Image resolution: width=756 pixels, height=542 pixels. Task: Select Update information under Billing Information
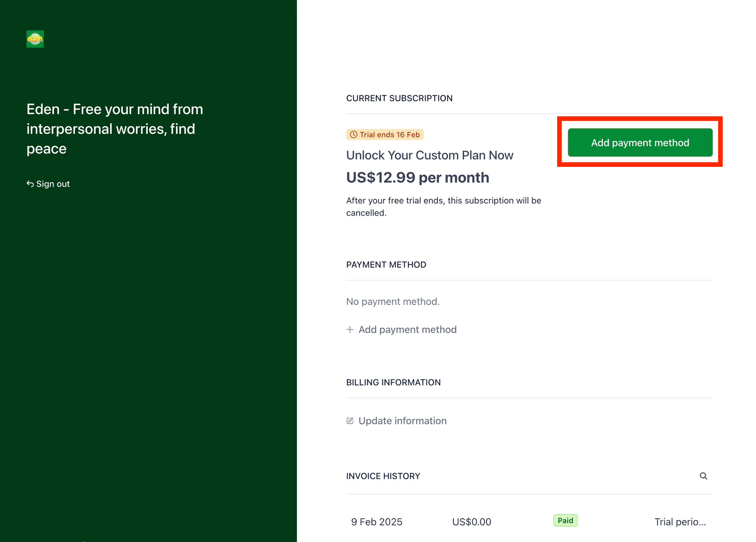point(402,420)
